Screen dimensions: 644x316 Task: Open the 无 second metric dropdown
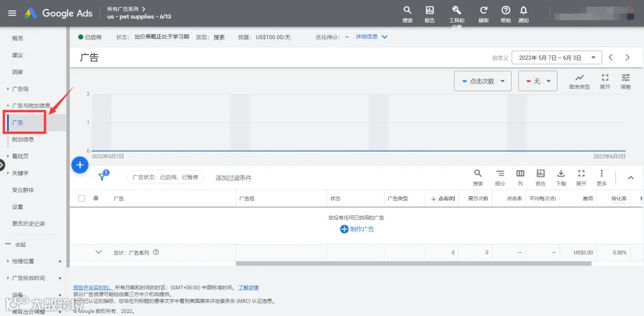pyautogui.click(x=538, y=81)
